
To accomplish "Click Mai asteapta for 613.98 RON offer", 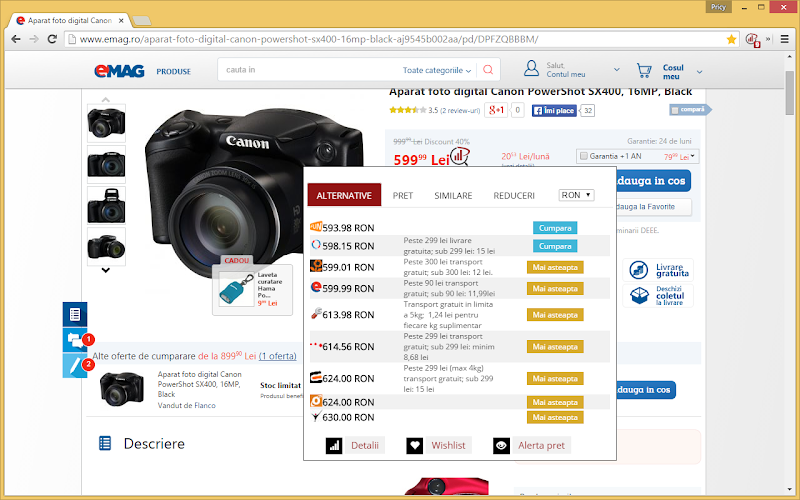I will pyautogui.click(x=555, y=315).
